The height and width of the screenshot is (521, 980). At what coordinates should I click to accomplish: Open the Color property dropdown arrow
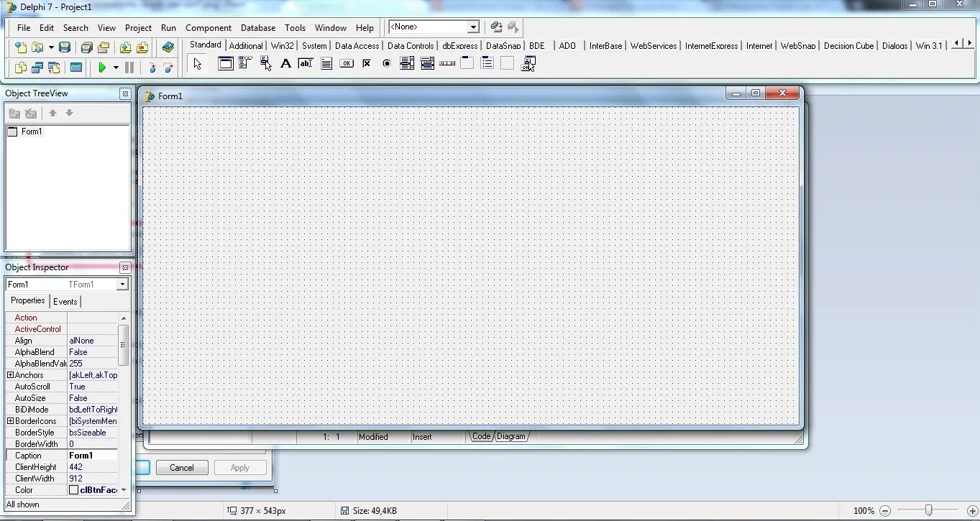(124, 490)
